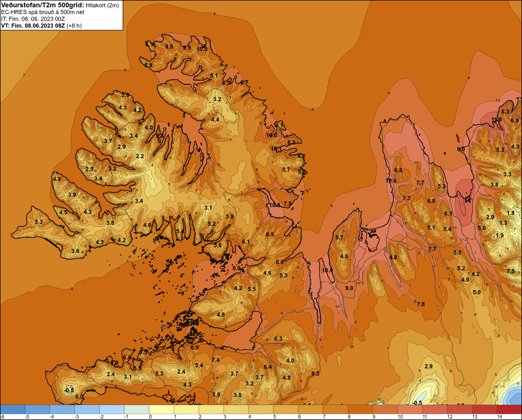Click the '10.9' temperature value on the map
Screen dimensions: 522x420
tap(327, 270)
